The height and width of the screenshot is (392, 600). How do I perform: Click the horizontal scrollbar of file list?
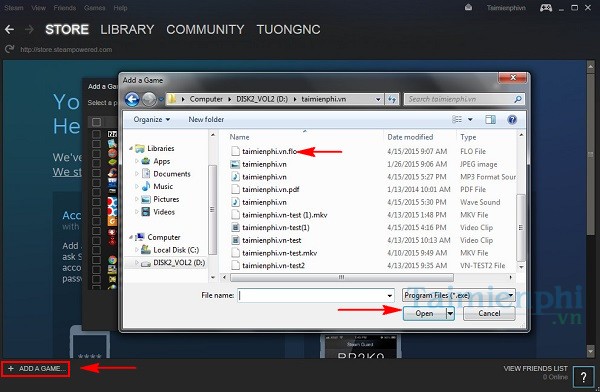[341, 277]
